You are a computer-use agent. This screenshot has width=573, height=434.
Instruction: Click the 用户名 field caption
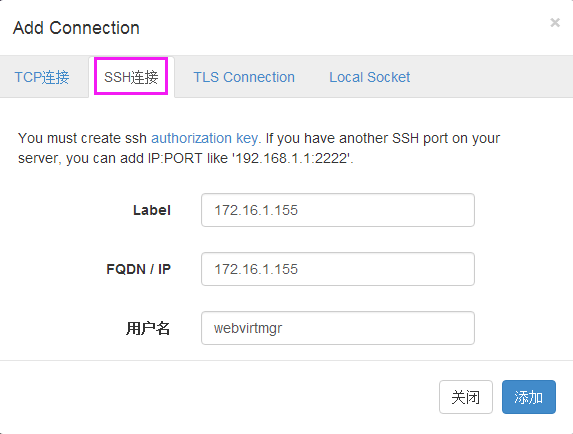click(x=148, y=328)
